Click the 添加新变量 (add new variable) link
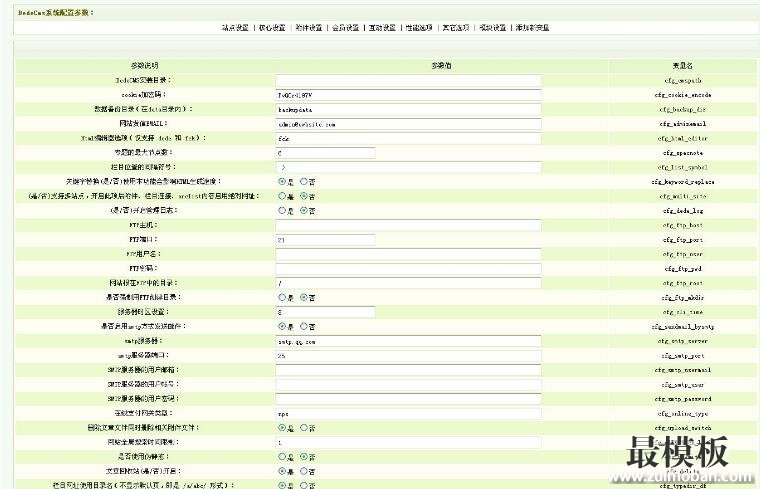The height and width of the screenshot is (489, 760). [x=532, y=28]
